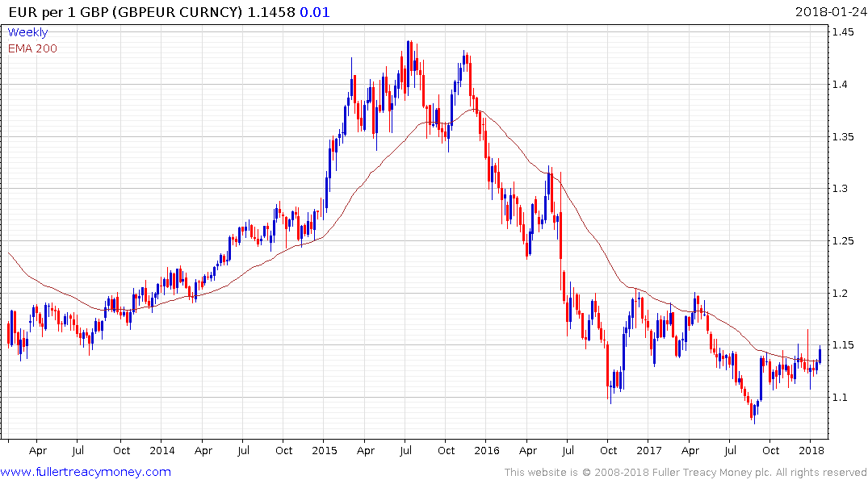Click the '2014' x-axis label

162,450
